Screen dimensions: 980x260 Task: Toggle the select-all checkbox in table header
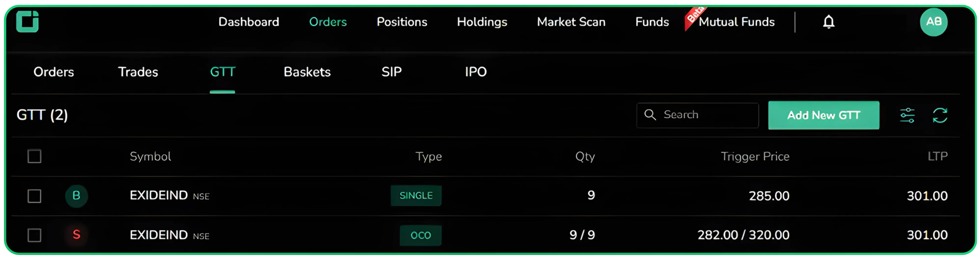point(34,156)
